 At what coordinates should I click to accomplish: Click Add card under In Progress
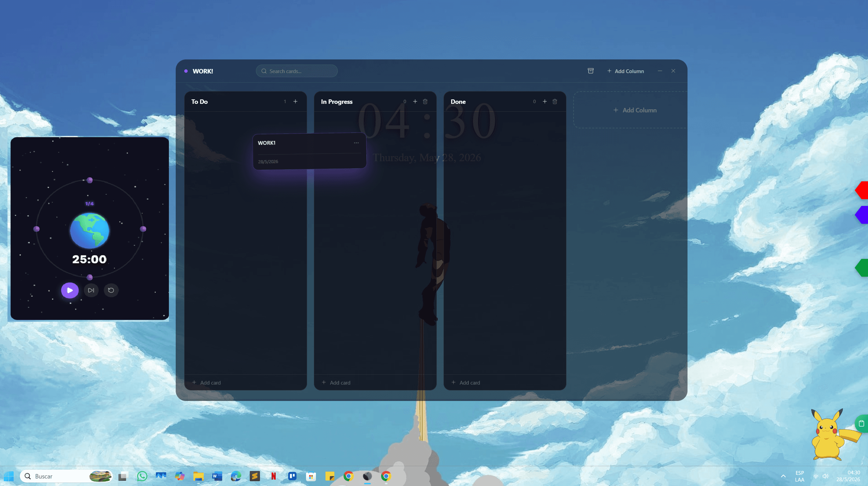click(x=336, y=383)
